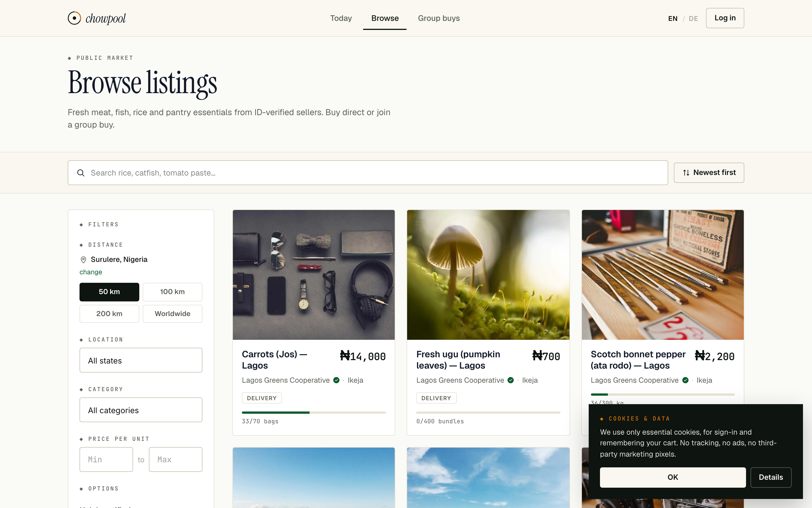Click the Min price input
The width and height of the screenshot is (812, 508).
pos(106,459)
